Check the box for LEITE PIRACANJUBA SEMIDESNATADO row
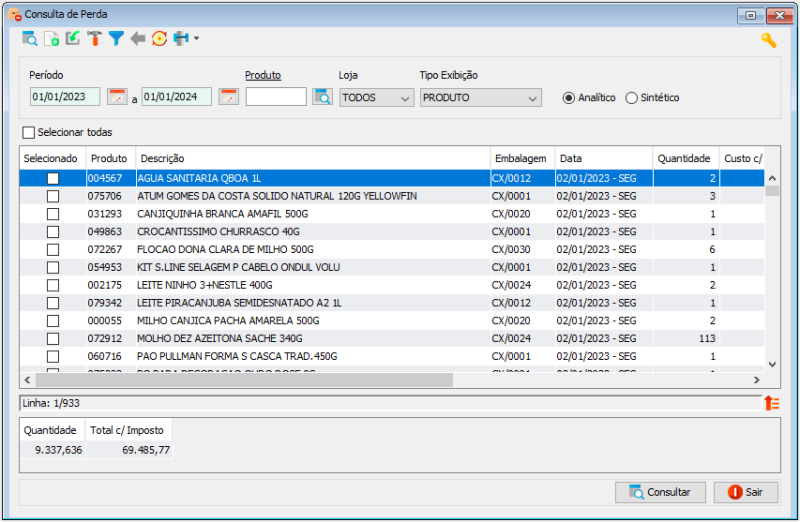This screenshot has height=522, width=800. click(x=53, y=303)
